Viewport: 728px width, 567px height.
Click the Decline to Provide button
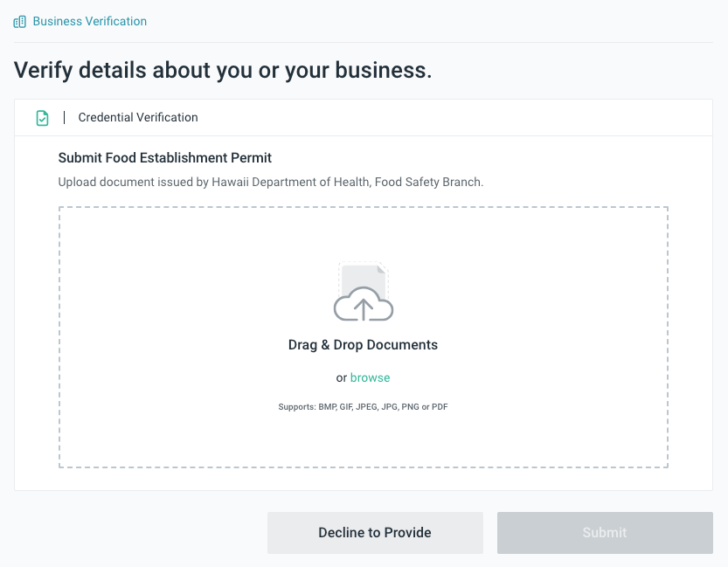pyautogui.click(x=375, y=533)
